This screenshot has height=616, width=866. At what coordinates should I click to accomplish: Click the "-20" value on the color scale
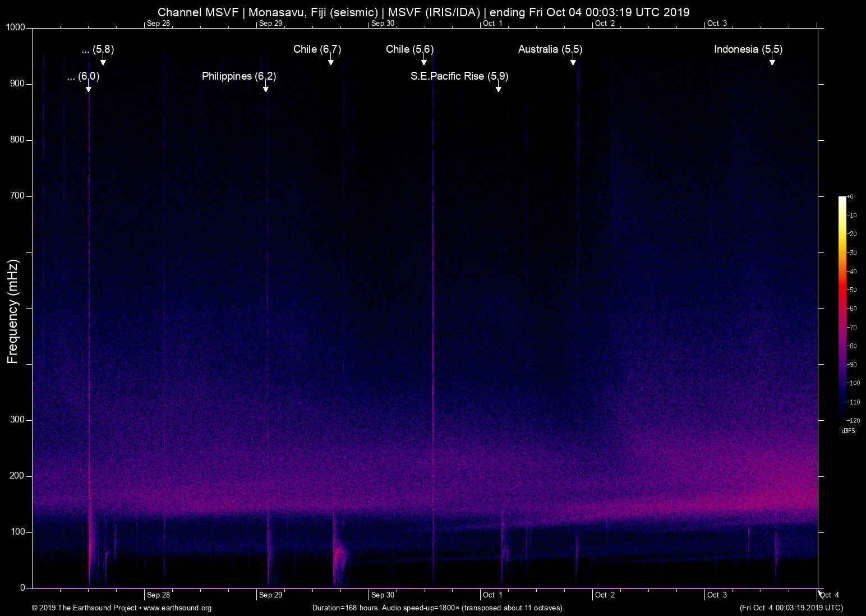click(852, 234)
